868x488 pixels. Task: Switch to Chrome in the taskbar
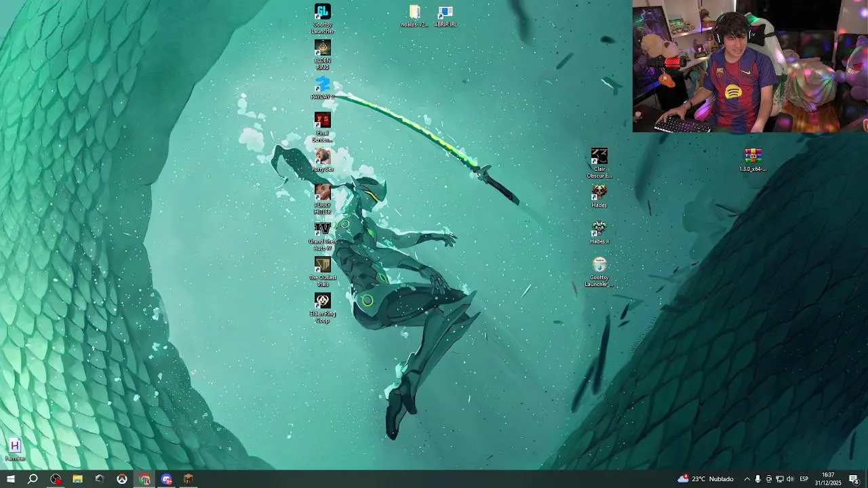click(x=144, y=479)
